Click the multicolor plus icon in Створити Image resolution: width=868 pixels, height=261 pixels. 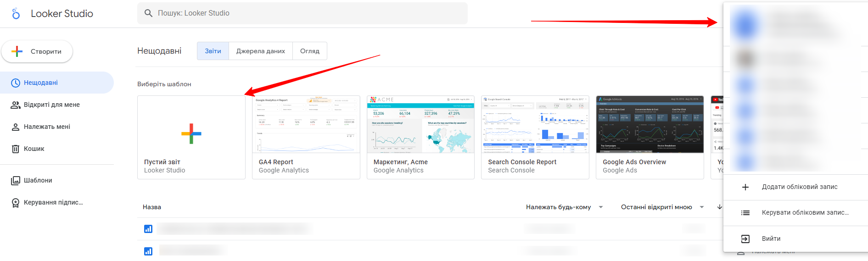[17, 51]
